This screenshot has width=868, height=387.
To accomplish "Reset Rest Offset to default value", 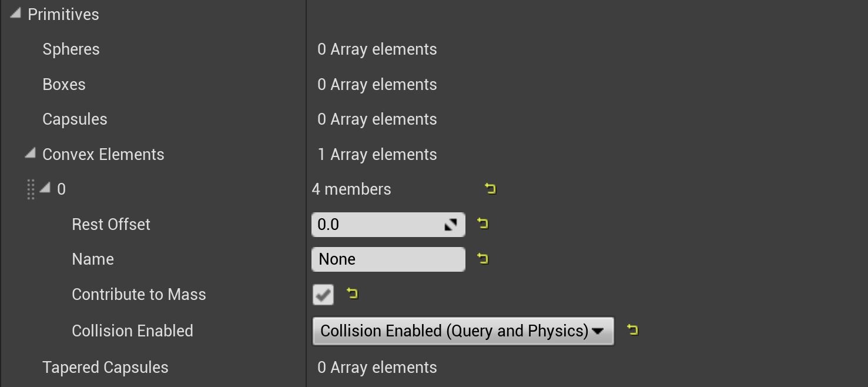I will [x=482, y=224].
